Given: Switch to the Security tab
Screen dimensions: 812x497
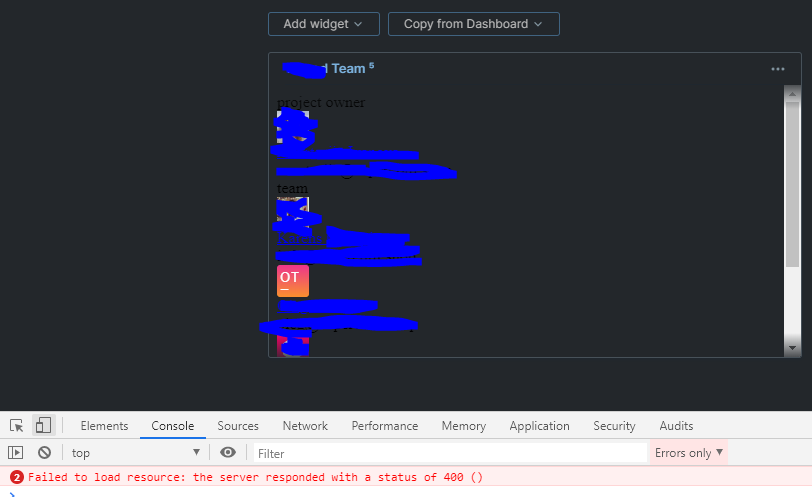Looking at the screenshot, I should coord(614,426).
